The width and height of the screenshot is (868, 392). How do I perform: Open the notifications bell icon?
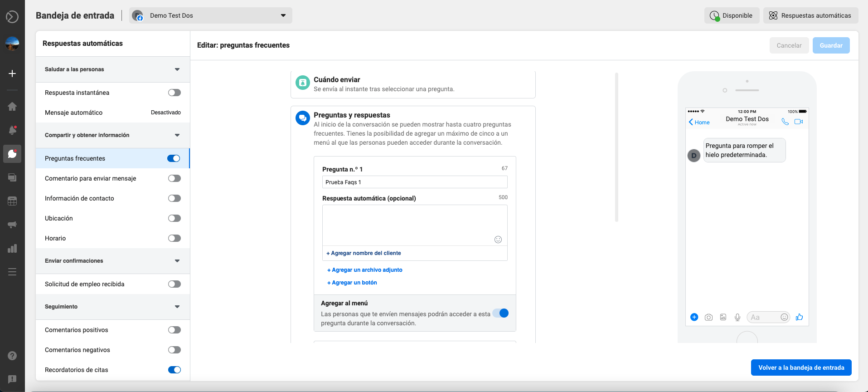12,130
